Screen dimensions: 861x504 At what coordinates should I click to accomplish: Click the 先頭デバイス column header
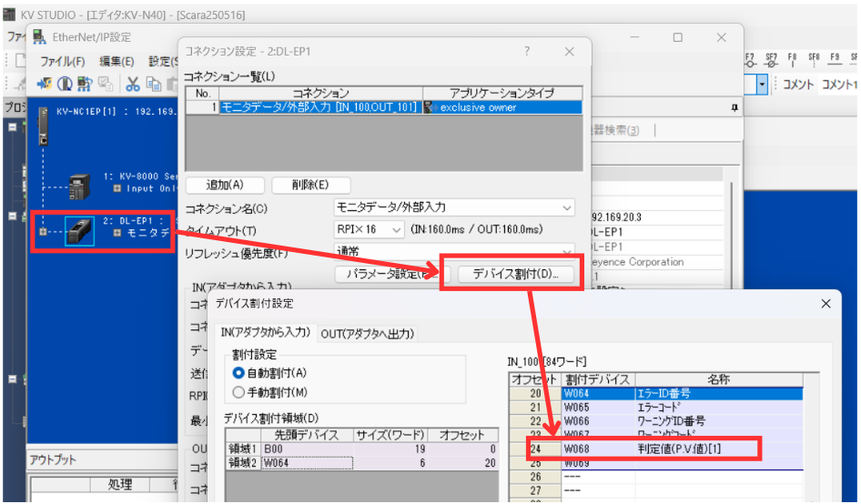(x=307, y=435)
